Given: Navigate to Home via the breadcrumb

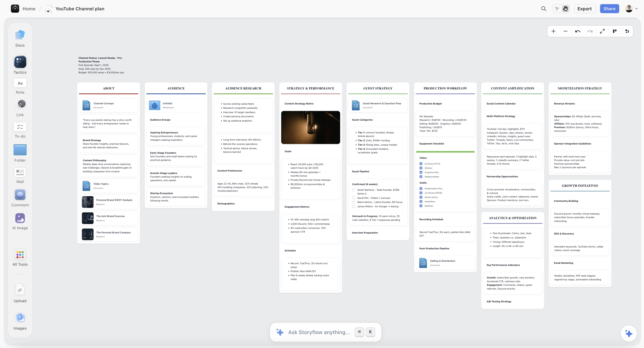Looking at the screenshot, I should (29, 8).
